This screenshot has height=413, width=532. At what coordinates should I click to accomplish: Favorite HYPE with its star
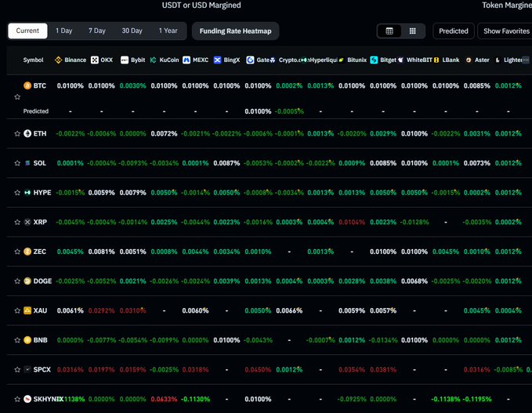(x=17, y=193)
